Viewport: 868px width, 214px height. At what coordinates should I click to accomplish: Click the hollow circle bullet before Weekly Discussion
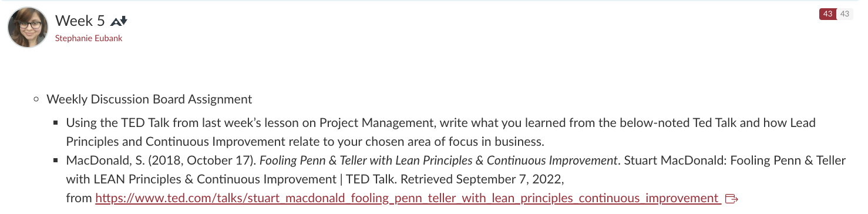click(x=36, y=99)
